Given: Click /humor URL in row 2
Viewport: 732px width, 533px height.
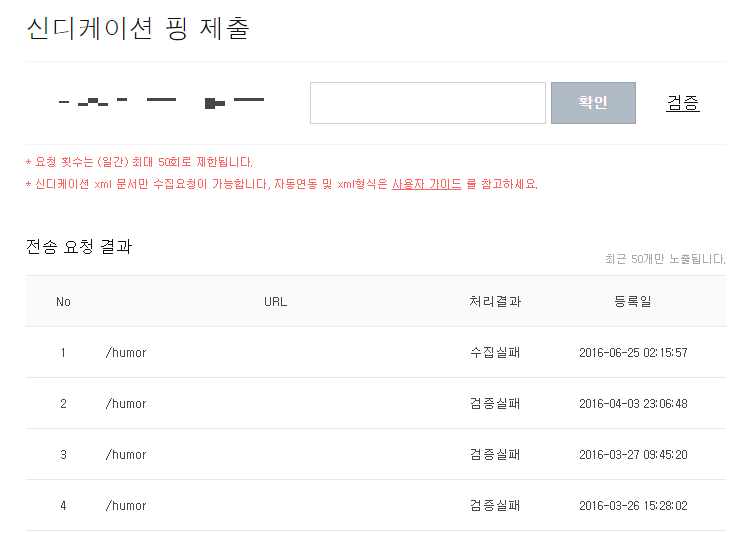Looking at the screenshot, I should [x=126, y=404].
